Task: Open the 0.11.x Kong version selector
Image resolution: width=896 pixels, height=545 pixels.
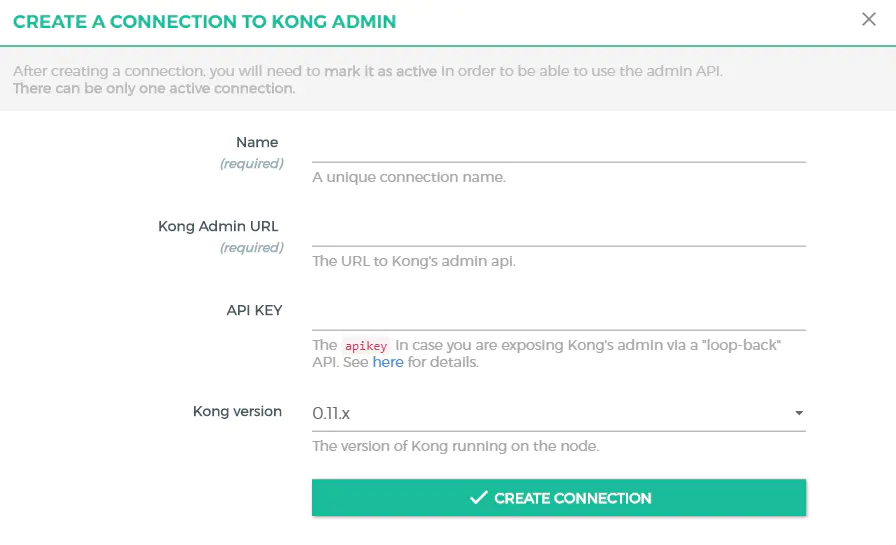Action: [x=556, y=412]
